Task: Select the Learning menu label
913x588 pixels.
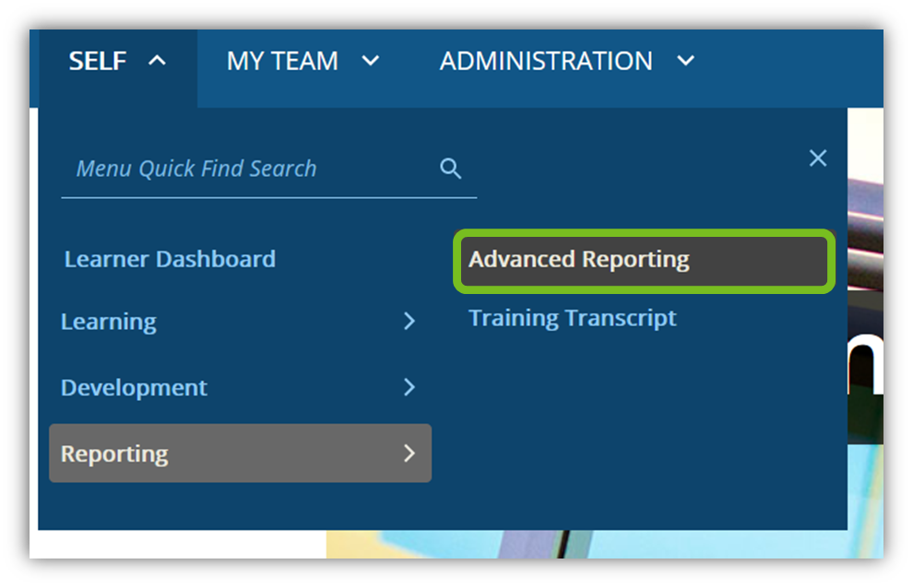Action: pos(109,322)
